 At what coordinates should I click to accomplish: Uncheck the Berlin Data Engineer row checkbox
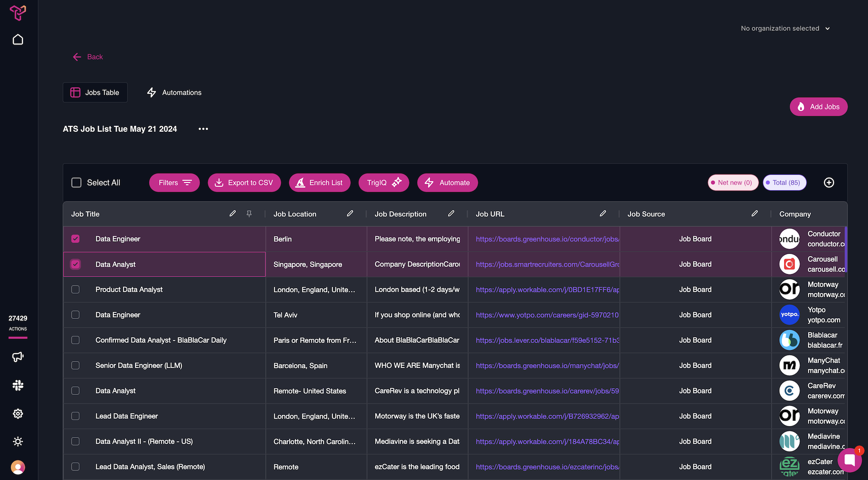(75, 239)
